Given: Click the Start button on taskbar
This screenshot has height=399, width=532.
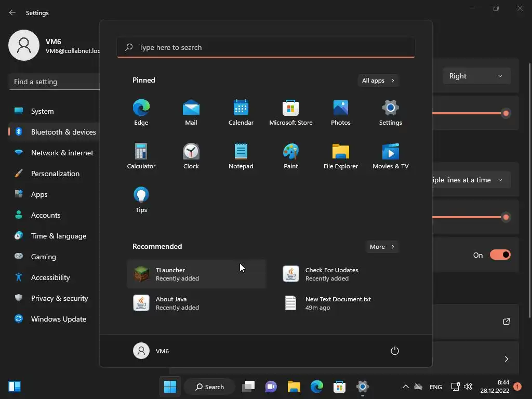Looking at the screenshot, I should [x=170, y=387].
